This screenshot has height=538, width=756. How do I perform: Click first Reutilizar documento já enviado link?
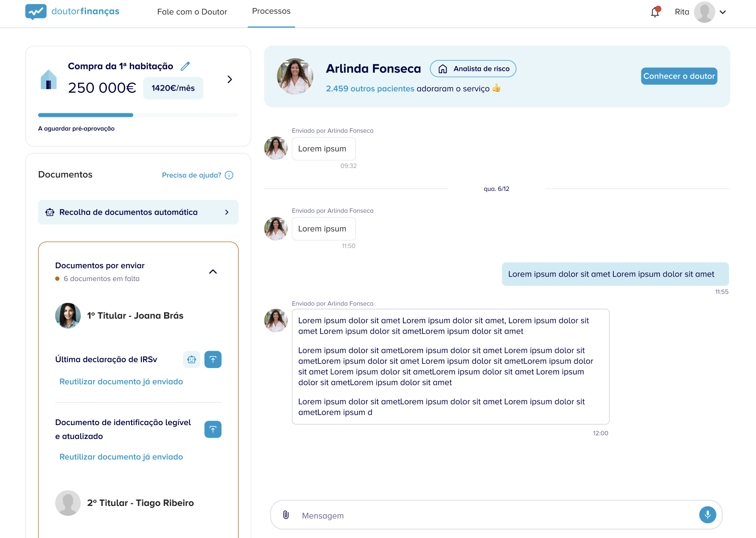[x=121, y=382]
